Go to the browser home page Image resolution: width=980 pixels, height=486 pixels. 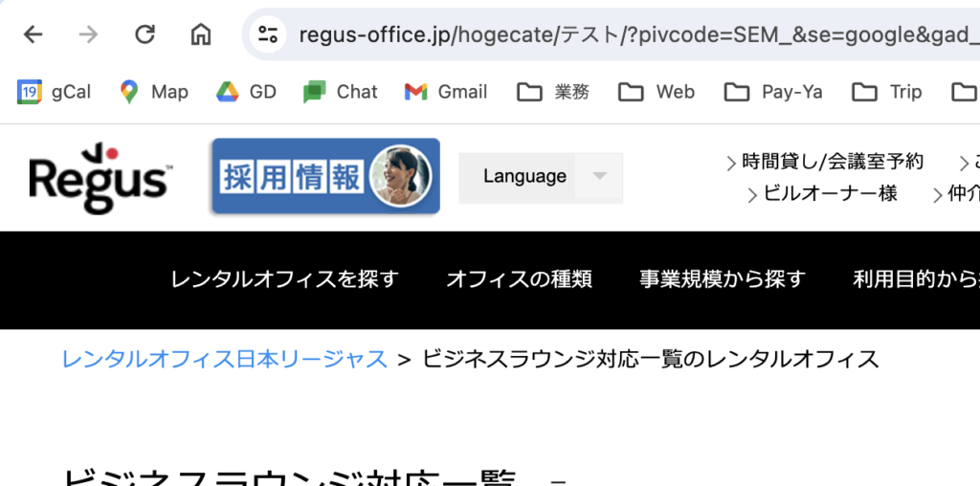click(x=201, y=35)
